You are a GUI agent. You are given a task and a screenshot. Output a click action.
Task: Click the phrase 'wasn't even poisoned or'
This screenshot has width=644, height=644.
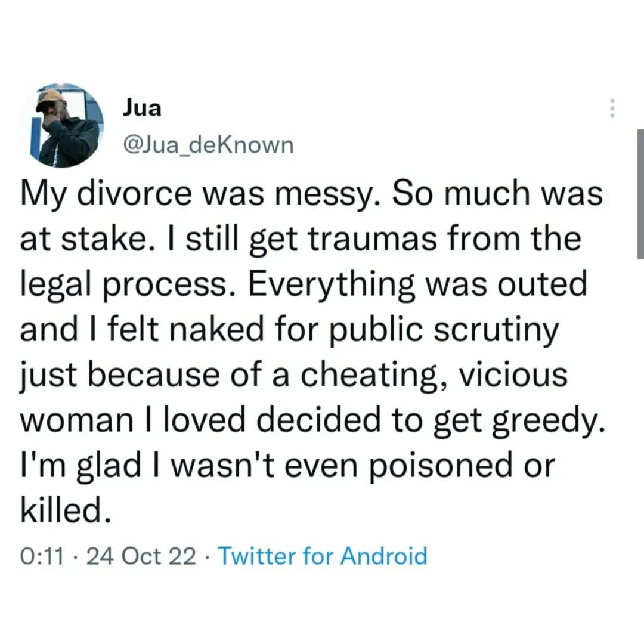tap(363, 466)
